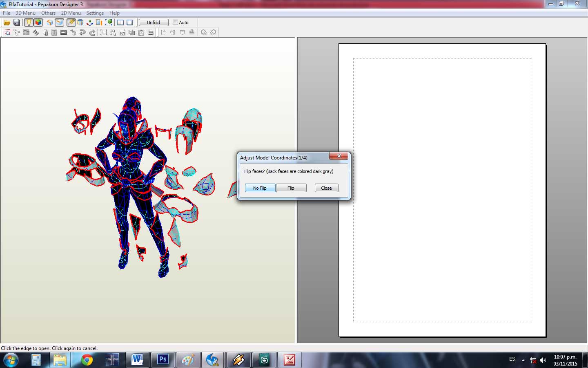The image size is (588, 368).
Task: Choose No Flip in the dialog
Action: tap(260, 188)
